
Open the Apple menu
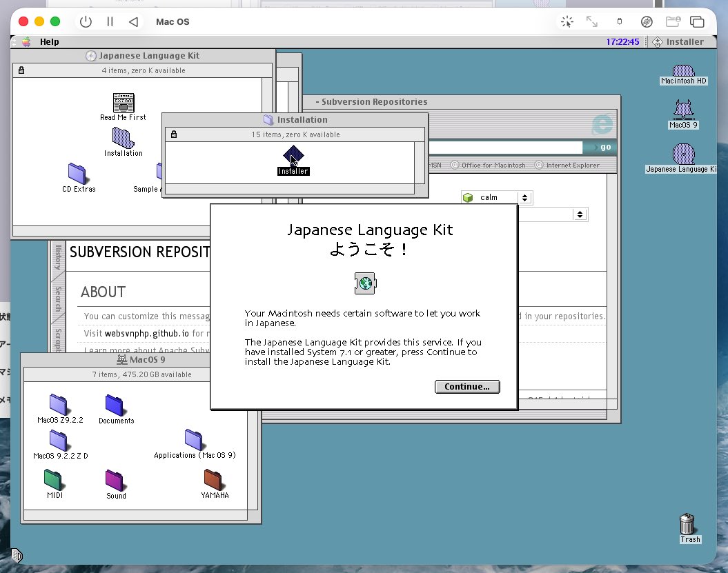point(26,42)
